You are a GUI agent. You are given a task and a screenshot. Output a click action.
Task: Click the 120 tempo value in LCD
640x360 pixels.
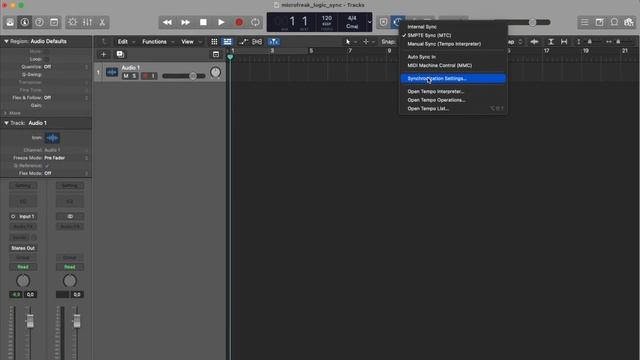click(x=327, y=18)
